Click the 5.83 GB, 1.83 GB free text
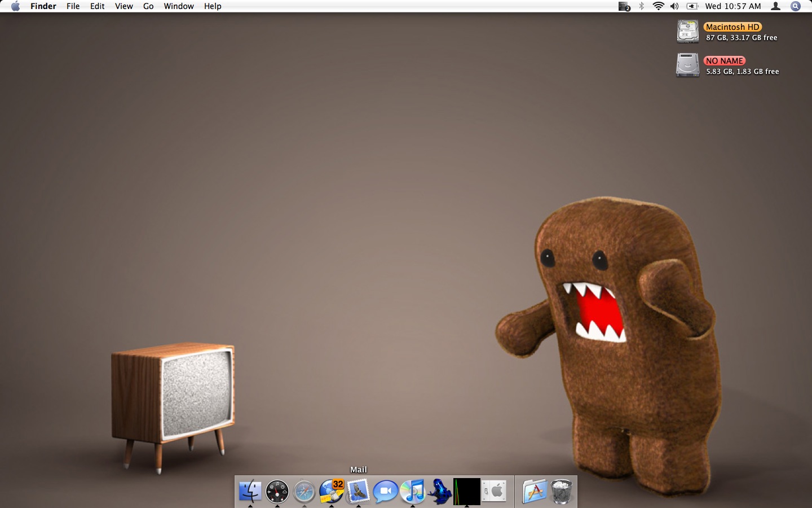This screenshot has height=508, width=812. 742,72
